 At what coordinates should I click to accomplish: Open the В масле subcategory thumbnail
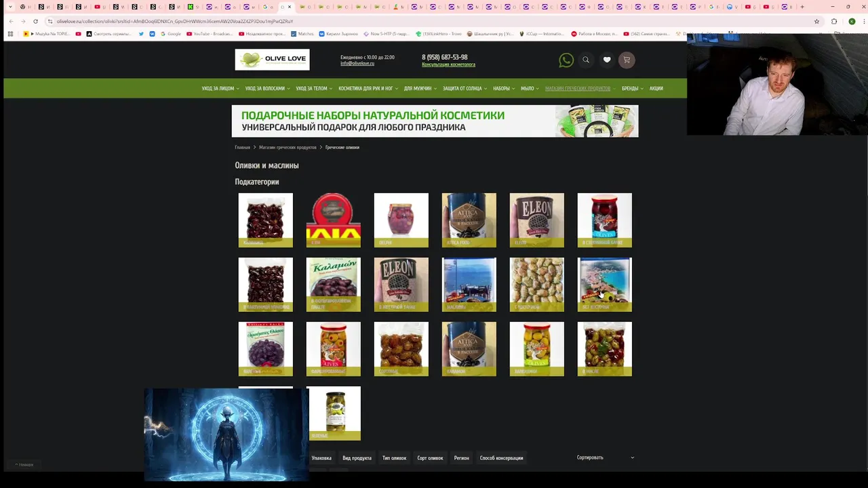point(605,349)
